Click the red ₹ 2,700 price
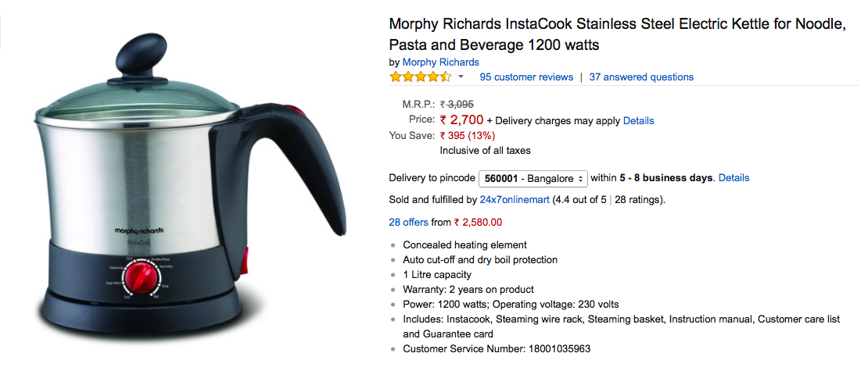This screenshot has width=868, height=371. pyautogui.click(x=461, y=120)
